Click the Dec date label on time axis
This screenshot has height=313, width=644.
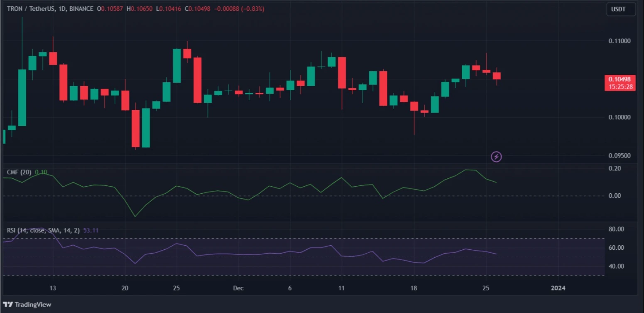coord(238,288)
